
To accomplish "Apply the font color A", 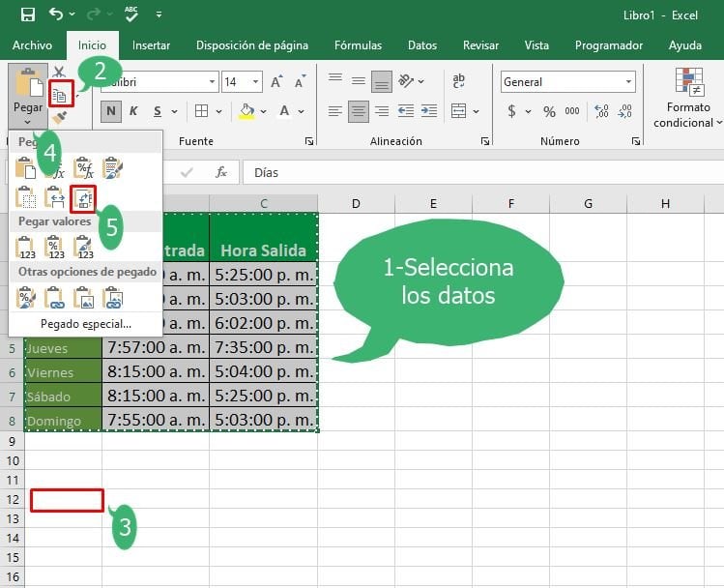I will (284, 111).
